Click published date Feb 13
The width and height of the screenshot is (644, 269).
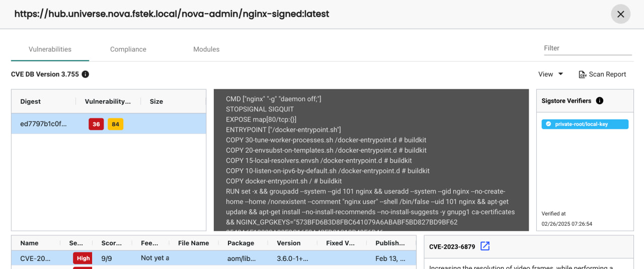[x=390, y=258]
